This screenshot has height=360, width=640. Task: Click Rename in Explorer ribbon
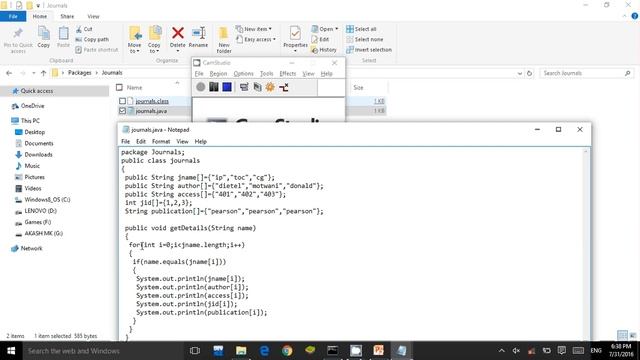coord(198,38)
